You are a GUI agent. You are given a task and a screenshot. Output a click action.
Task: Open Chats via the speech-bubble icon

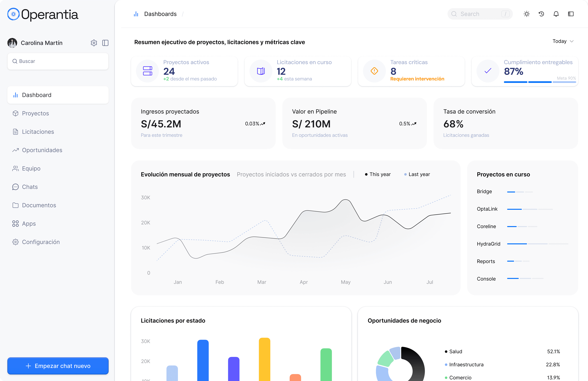tap(16, 187)
